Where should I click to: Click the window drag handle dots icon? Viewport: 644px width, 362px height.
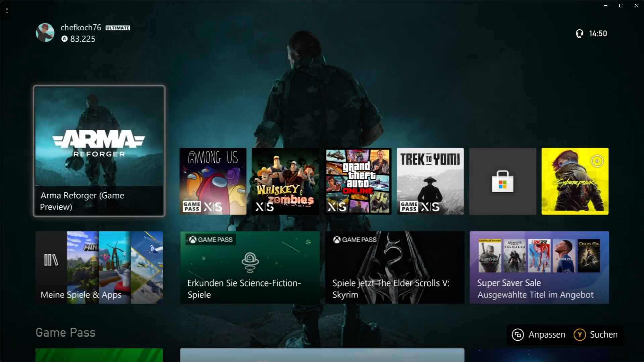(x=7, y=11)
